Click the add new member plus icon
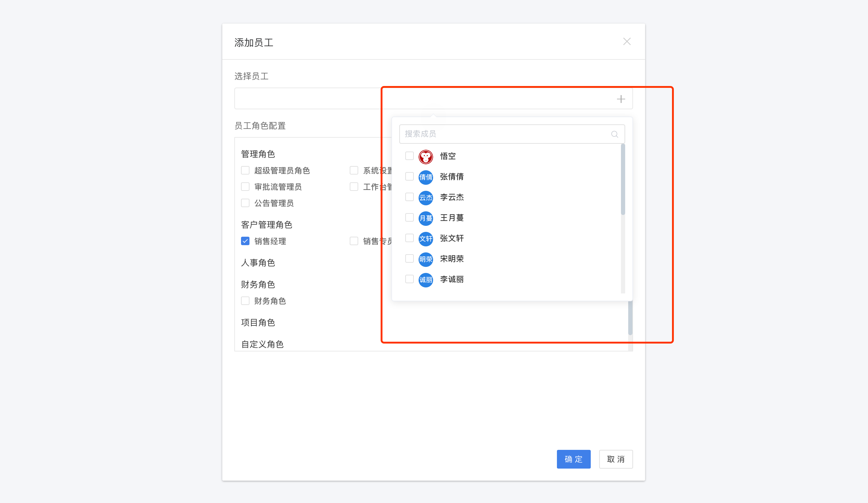Screen dimensions: 868x503 [x=621, y=99]
